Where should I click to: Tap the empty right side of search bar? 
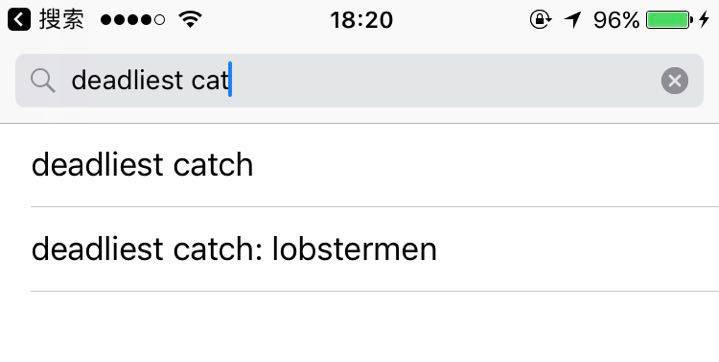tap(445, 81)
